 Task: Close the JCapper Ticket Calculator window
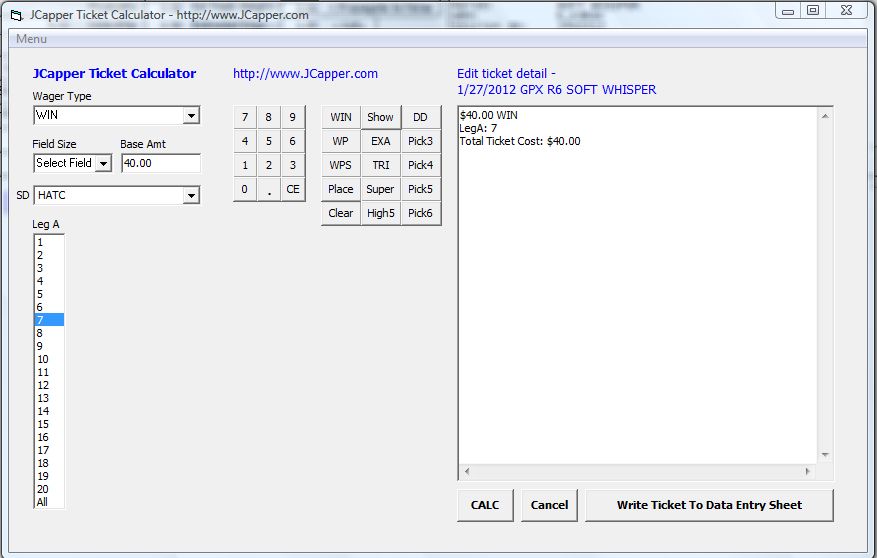847,11
